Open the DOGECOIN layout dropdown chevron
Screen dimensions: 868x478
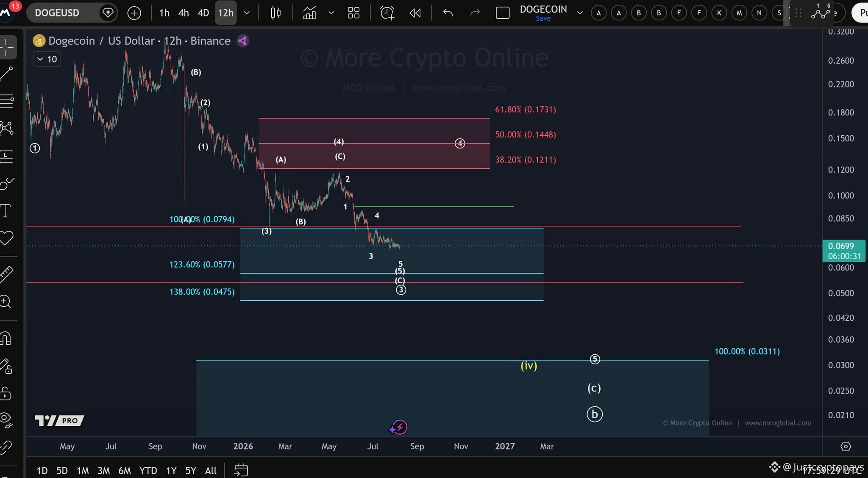pos(580,13)
